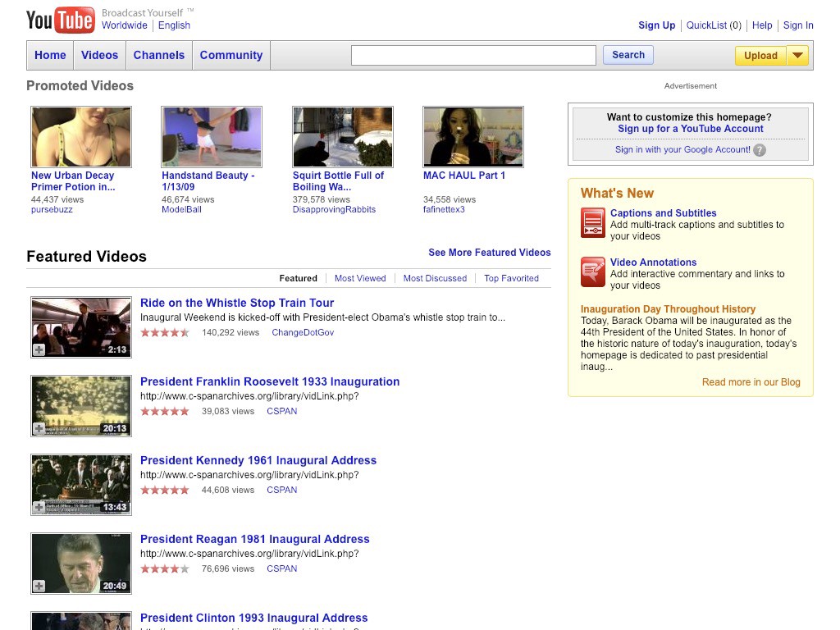
Task: Click the Captions and Subtitles icon
Action: (592, 223)
